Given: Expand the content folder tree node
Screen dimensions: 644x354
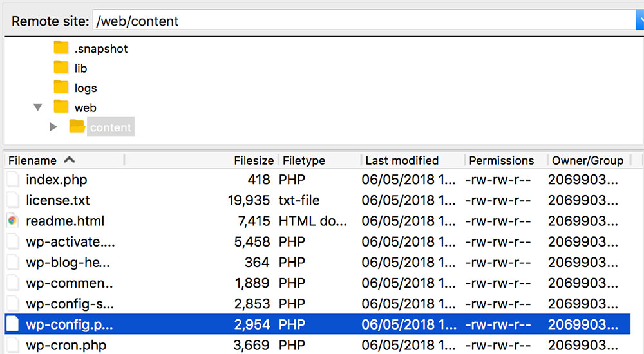Looking at the screenshot, I should click(53, 127).
